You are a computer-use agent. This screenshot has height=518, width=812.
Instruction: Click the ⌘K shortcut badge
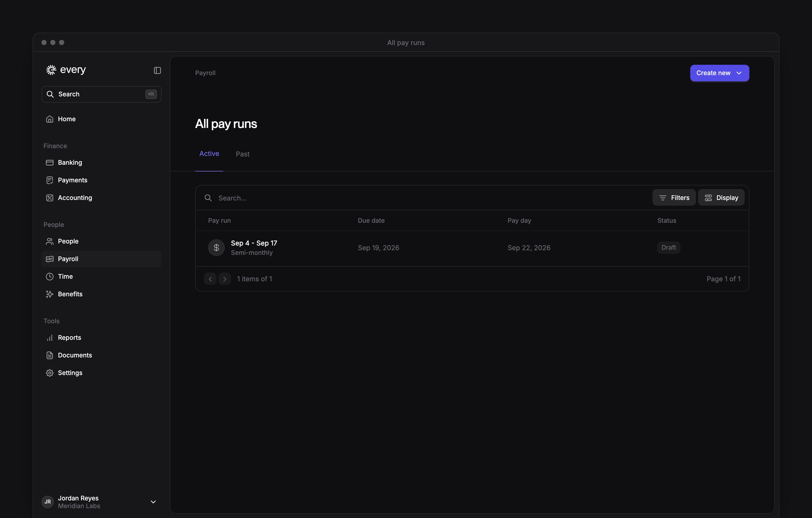(x=151, y=94)
